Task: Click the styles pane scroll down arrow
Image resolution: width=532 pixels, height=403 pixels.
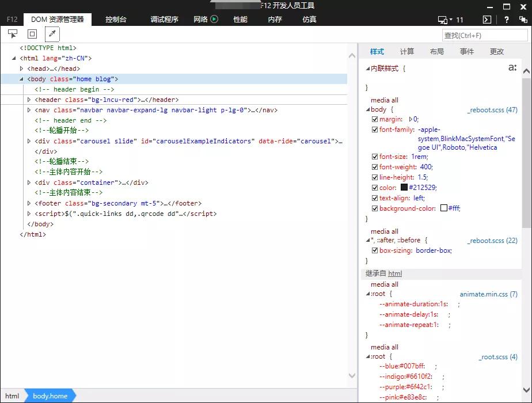Action: [x=526, y=390]
